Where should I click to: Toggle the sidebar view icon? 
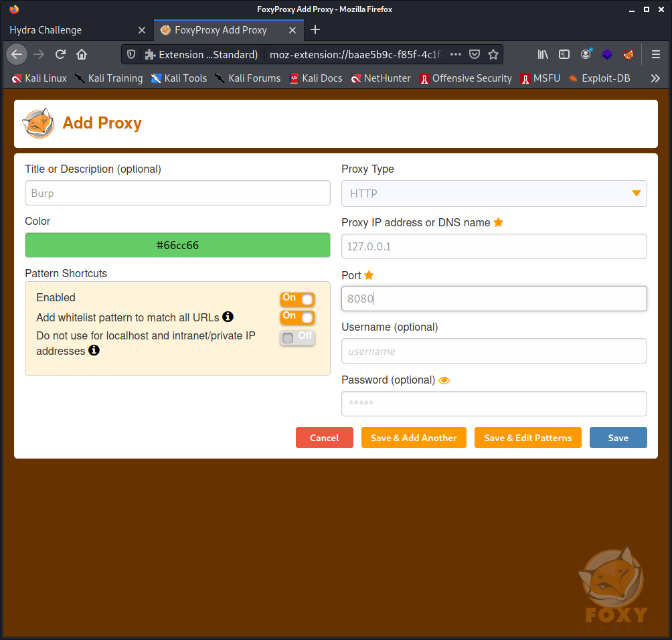point(564,54)
